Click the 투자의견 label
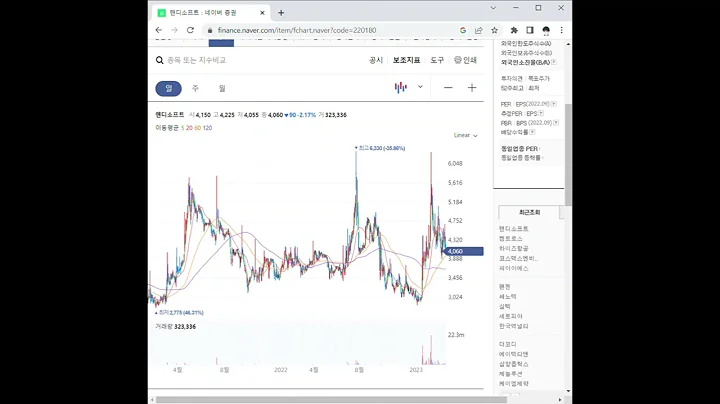 (x=512, y=79)
